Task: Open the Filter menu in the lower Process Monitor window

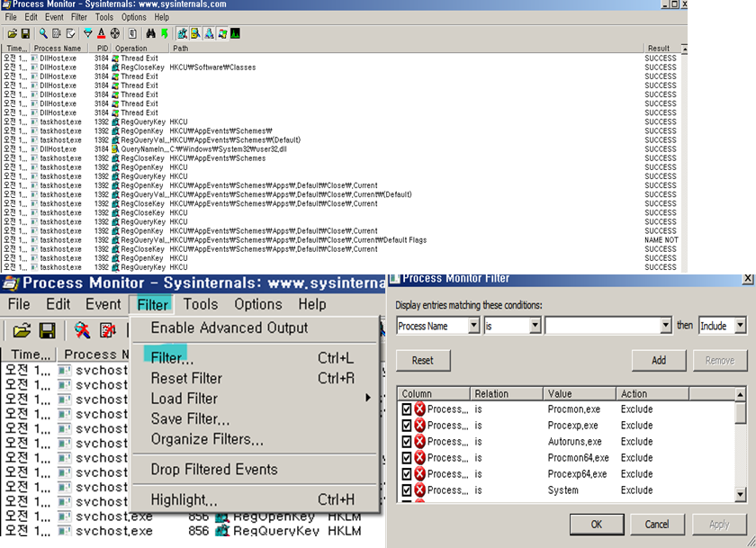Action: [x=152, y=305]
